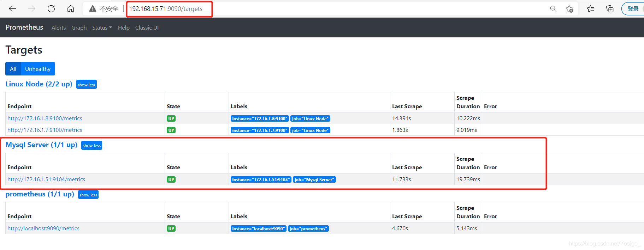
Task: Click label instance="172.16.1.7:9100"
Action: coord(260,130)
